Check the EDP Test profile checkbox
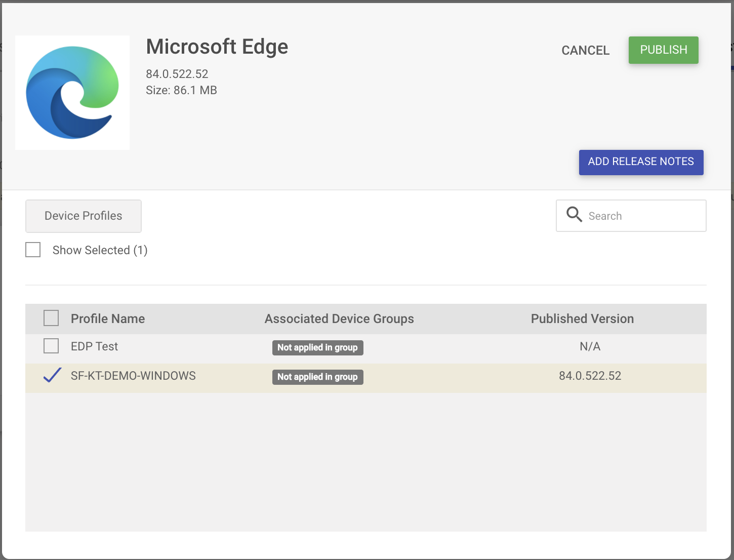This screenshot has width=734, height=560. coord(51,346)
